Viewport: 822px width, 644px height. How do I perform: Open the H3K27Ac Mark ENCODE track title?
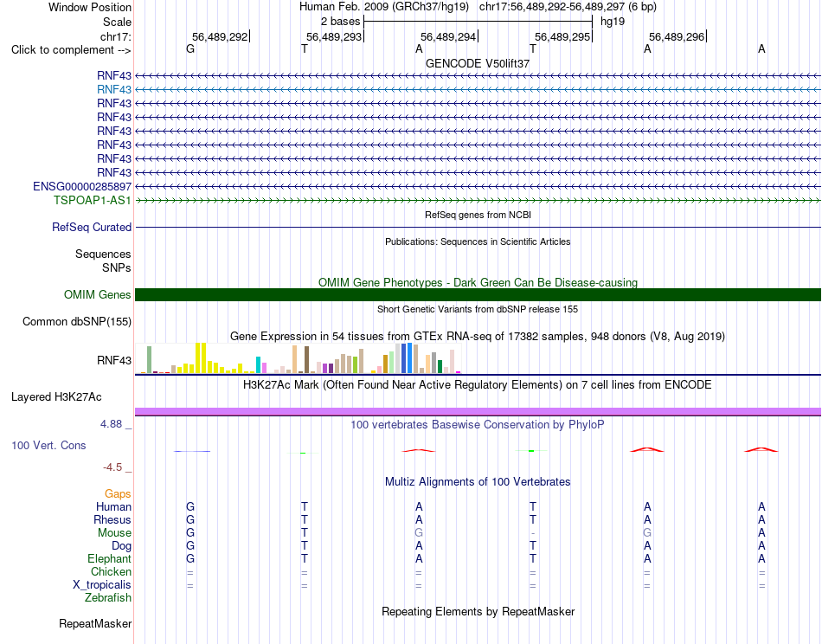click(478, 385)
